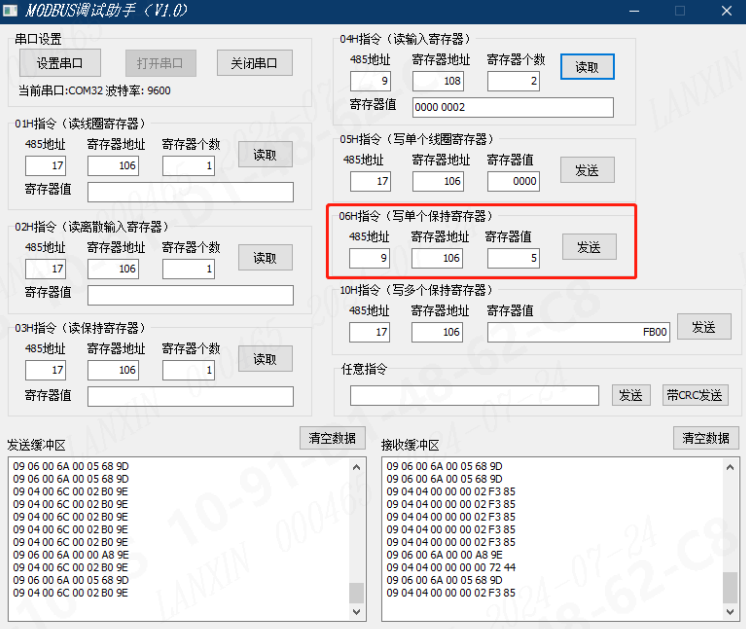Click the 发送 button in the 10H section
The width and height of the screenshot is (746, 629).
pyautogui.click(x=704, y=327)
